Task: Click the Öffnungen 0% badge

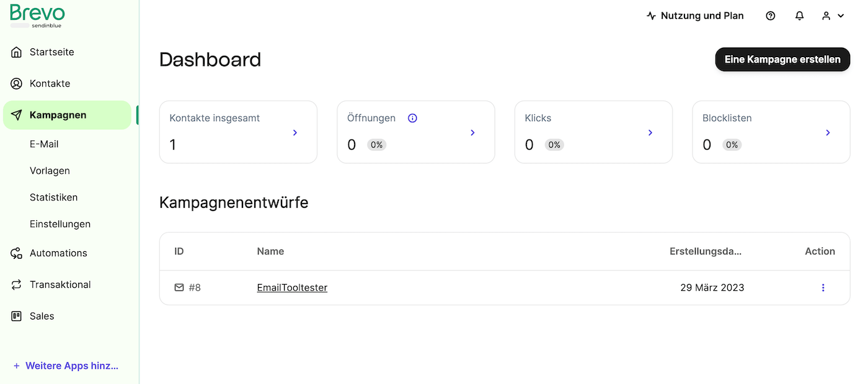Action: [376, 145]
